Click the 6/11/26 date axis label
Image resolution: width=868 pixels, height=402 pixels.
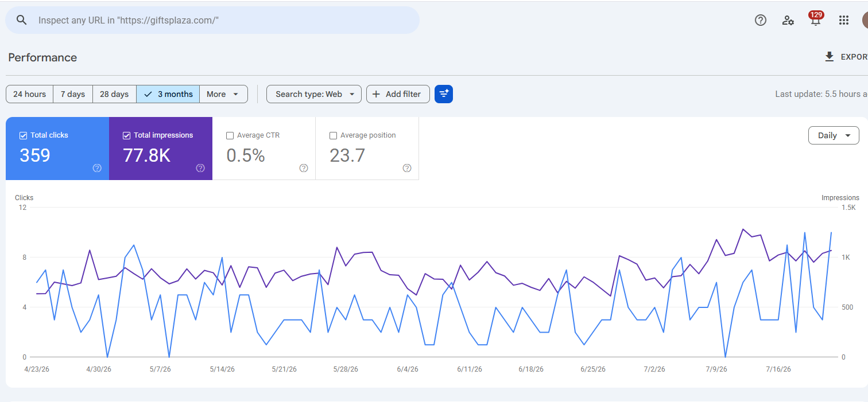pyautogui.click(x=469, y=369)
